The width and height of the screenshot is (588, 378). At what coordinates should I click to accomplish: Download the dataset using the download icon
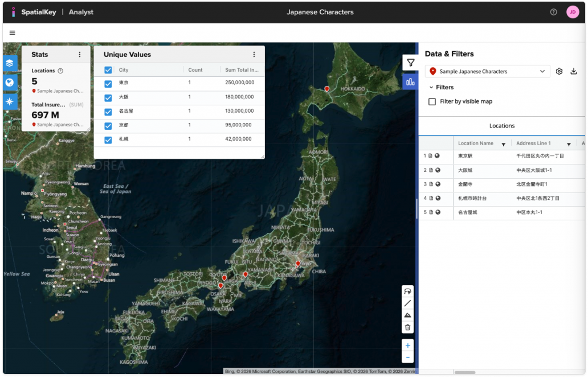pos(573,72)
